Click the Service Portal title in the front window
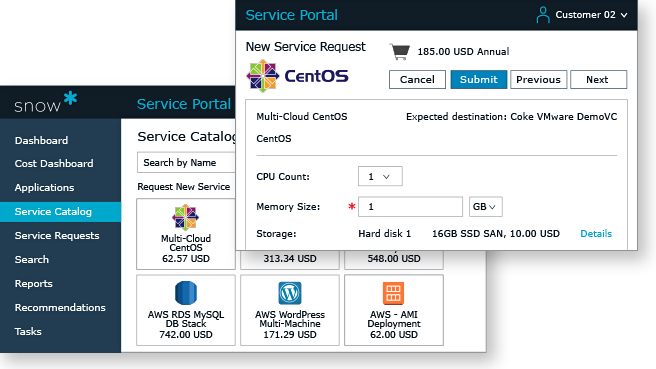Screen dimensions: 656x369 [x=291, y=15]
